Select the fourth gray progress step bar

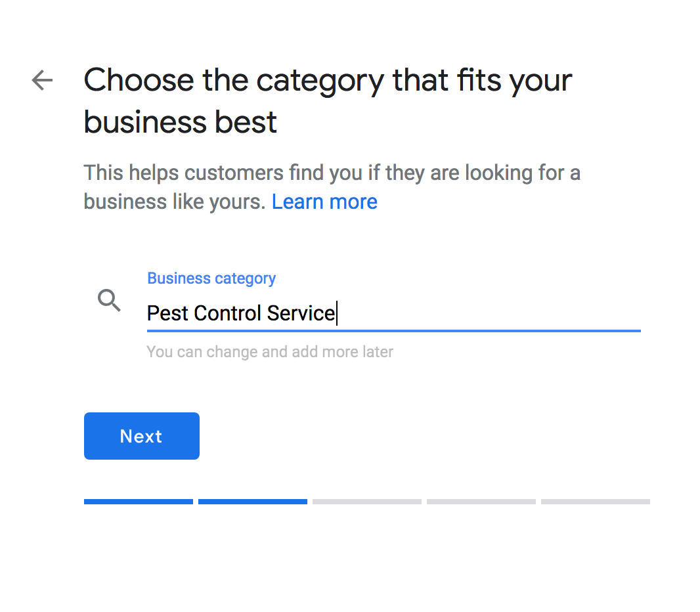(481, 502)
